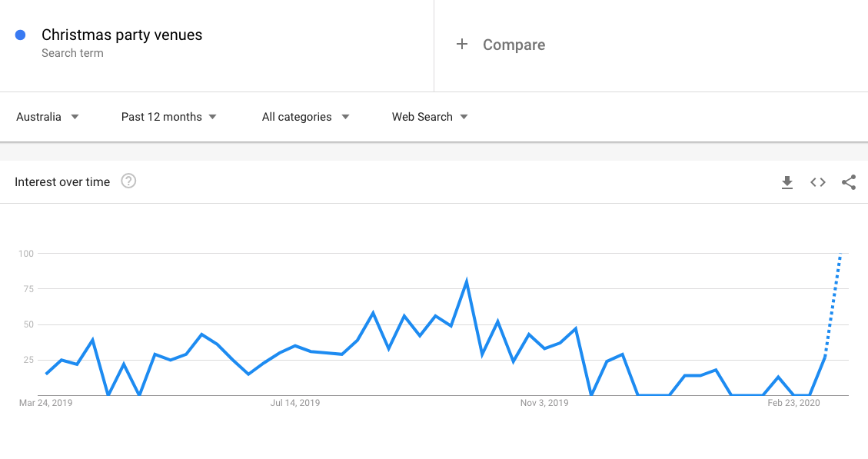Image resolution: width=868 pixels, height=459 pixels.
Task: Expand the Past 12 months dropdown
Action: pos(169,117)
